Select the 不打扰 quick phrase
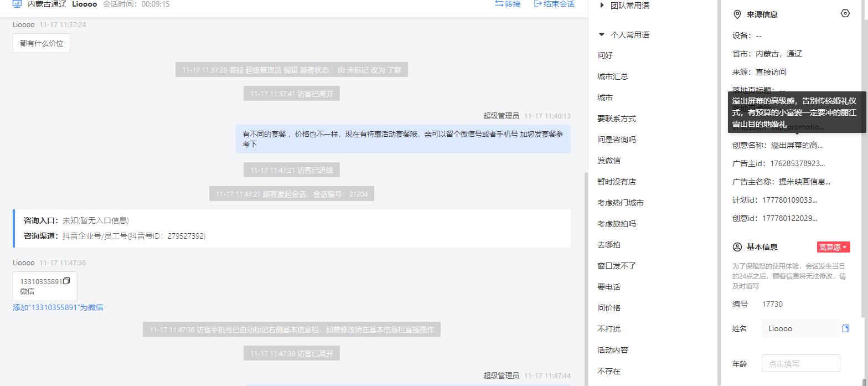This screenshot has width=868, height=386. 609,329
